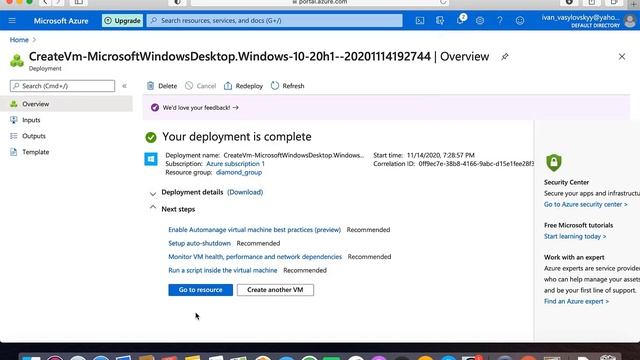Open the Directory and subscription filter icon

coord(440,20)
